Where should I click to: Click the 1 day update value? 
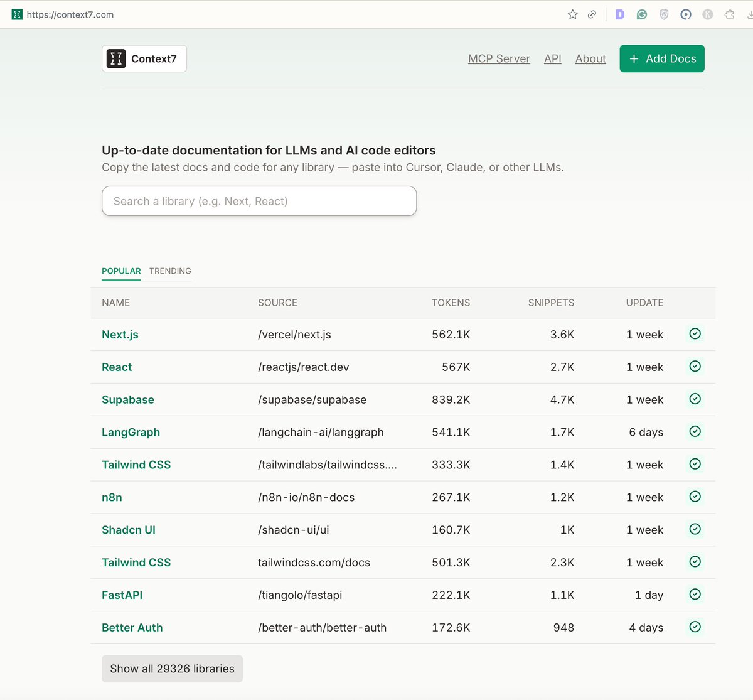point(649,595)
